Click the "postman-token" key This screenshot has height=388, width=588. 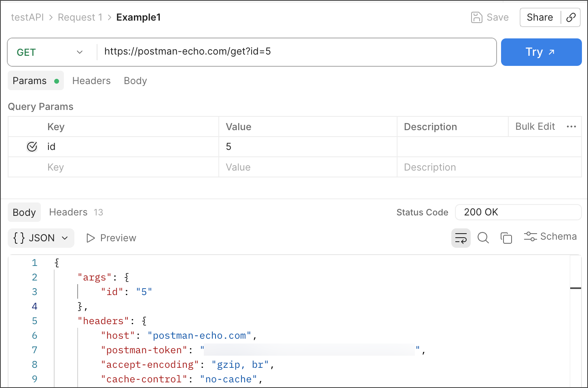[x=144, y=350]
